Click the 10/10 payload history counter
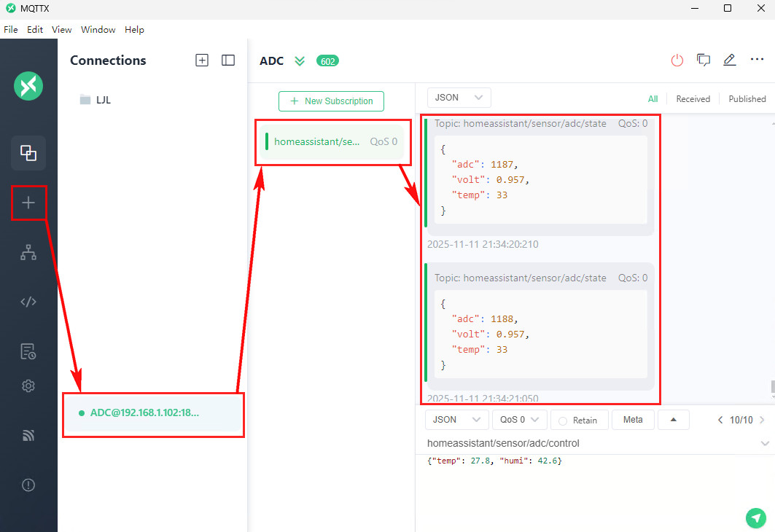This screenshot has height=532, width=775. tap(741, 420)
